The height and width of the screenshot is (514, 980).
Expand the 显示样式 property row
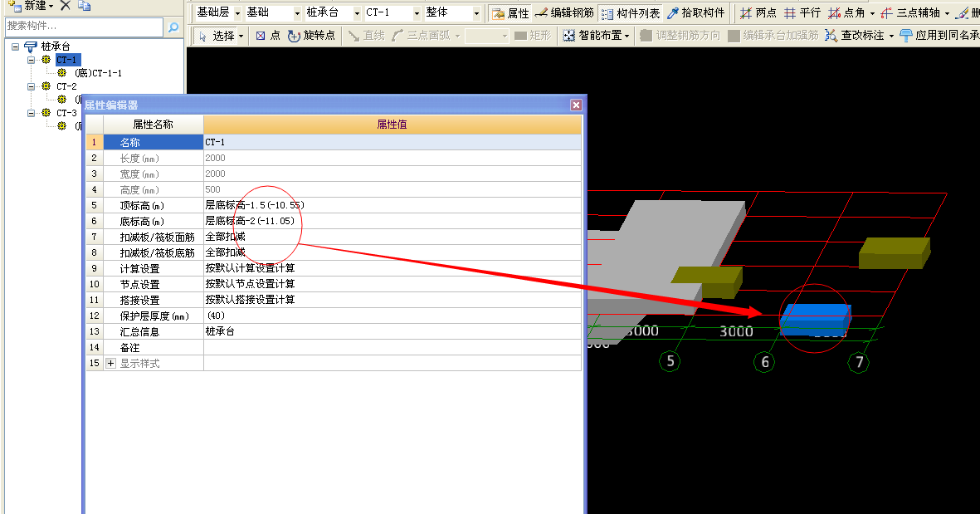(x=110, y=364)
